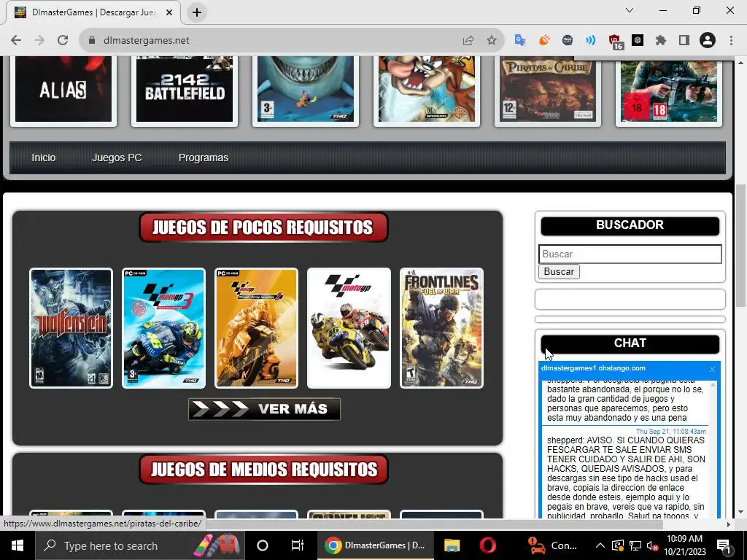
Task: Open the orange MotoGP 2 cover
Action: click(x=256, y=328)
